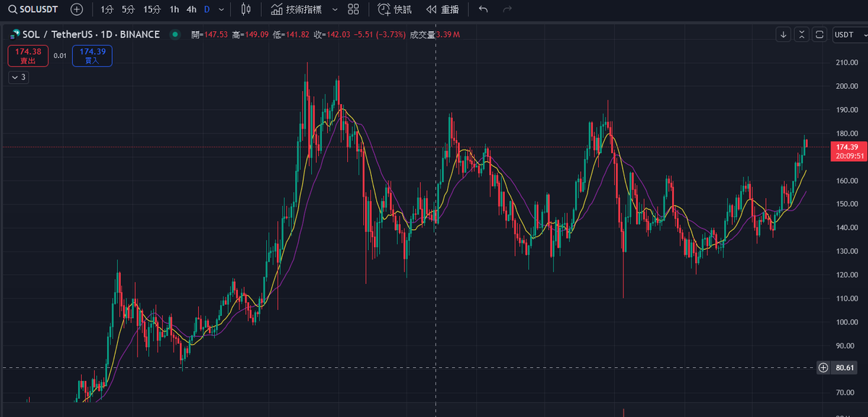The height and width of the screenshot is (417, 868).
Task: Select the 4h interval
Action: point(192,9)
